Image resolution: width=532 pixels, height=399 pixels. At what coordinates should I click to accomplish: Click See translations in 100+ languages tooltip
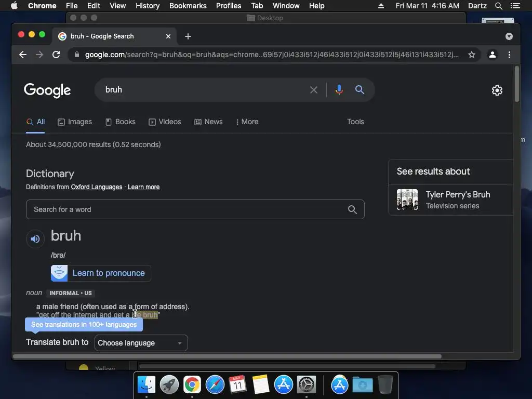coord(84,325)
